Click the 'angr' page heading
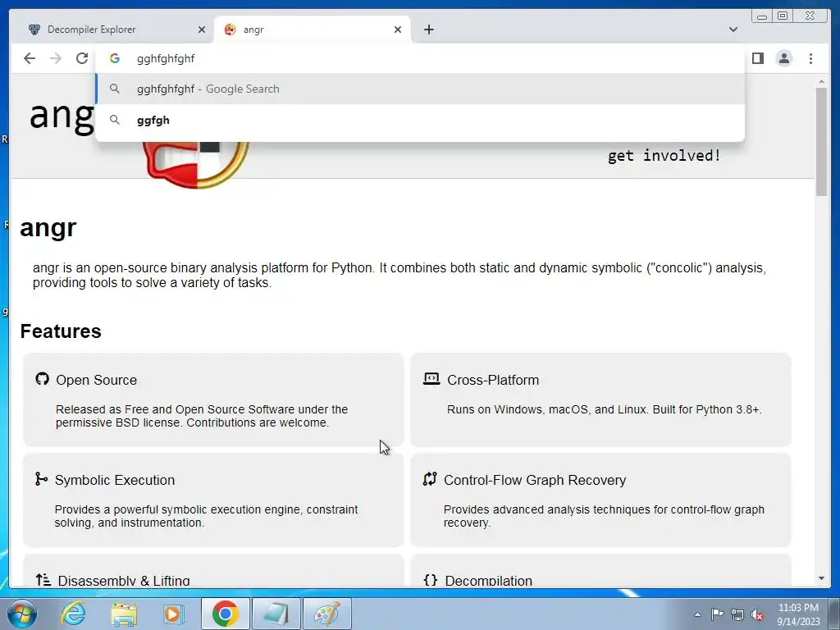Screen dimensions: 840x630 48,228
